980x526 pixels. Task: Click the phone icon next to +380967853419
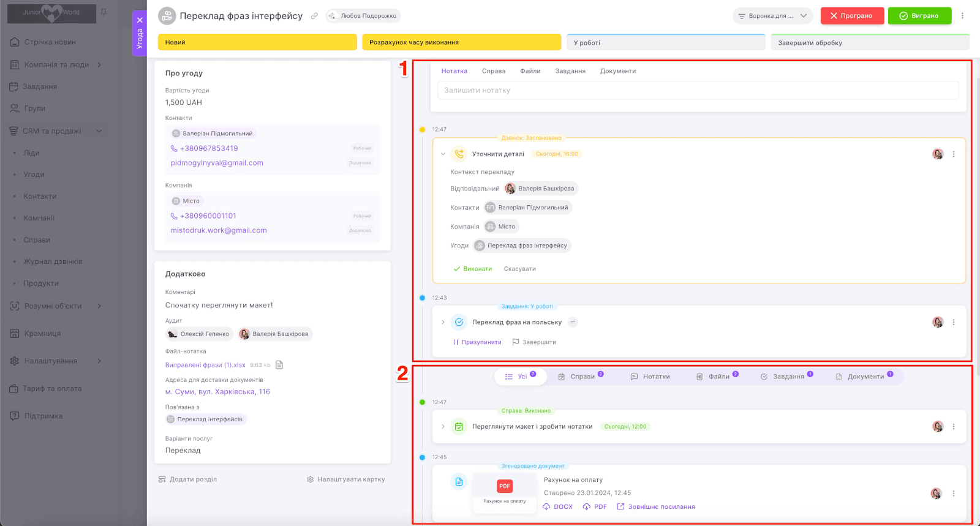tap(174, 148)
